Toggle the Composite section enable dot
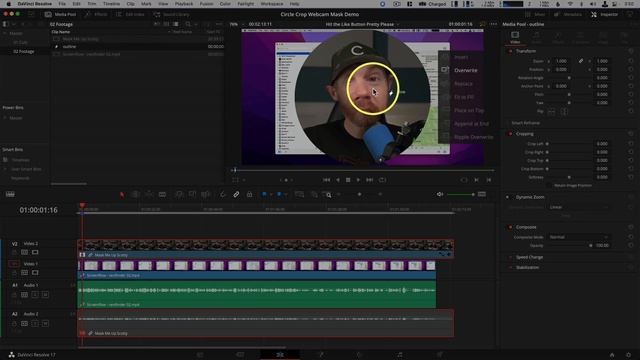 point(510,227)
